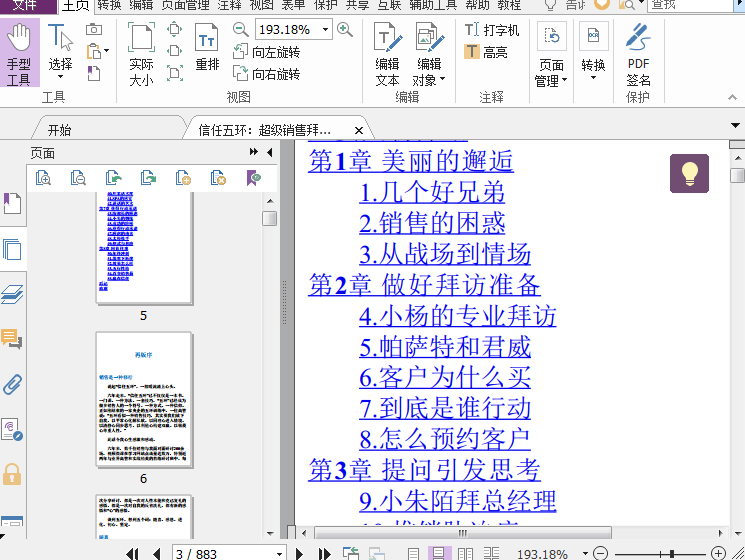Screen dimensions: 745x560
Task: Close the 信任五环 document tab
Action: coord(359,130)
